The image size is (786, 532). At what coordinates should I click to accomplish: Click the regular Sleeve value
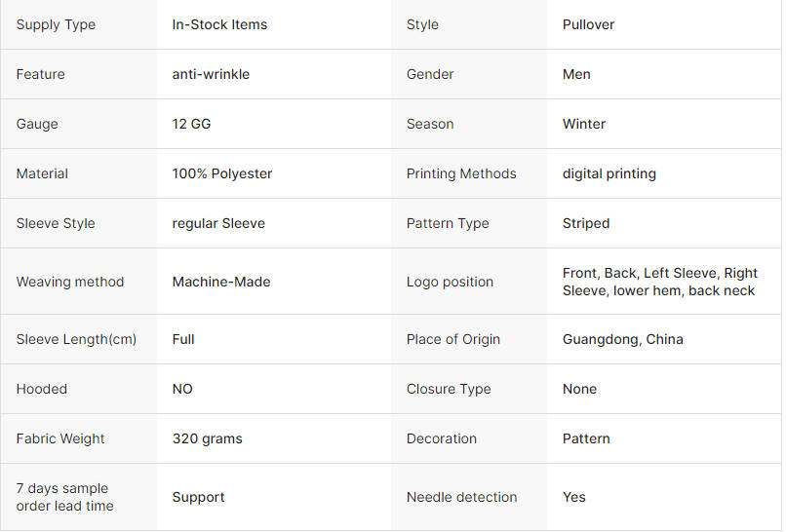pyautogui.click(x=218, y=223)
